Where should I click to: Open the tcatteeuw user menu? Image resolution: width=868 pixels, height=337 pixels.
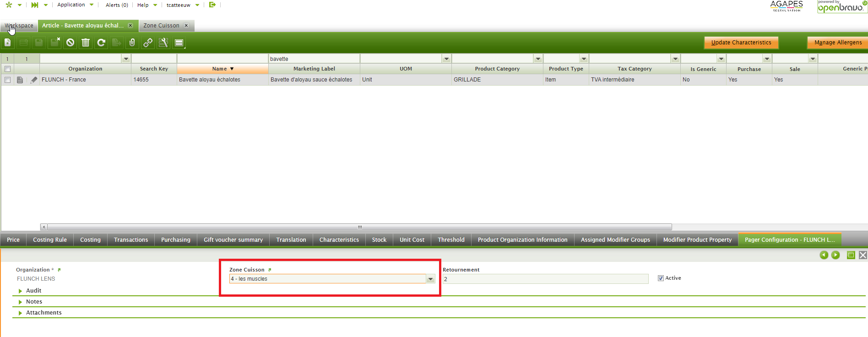183,5
